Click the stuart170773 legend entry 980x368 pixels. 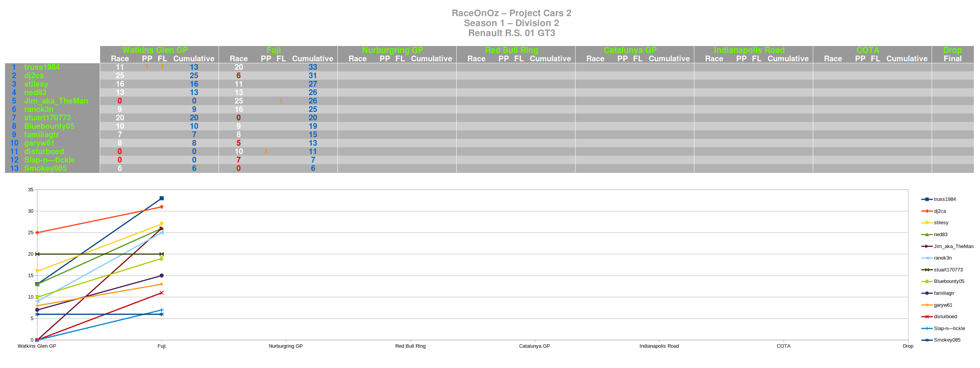pyautogui.click(x=942, y=270)
